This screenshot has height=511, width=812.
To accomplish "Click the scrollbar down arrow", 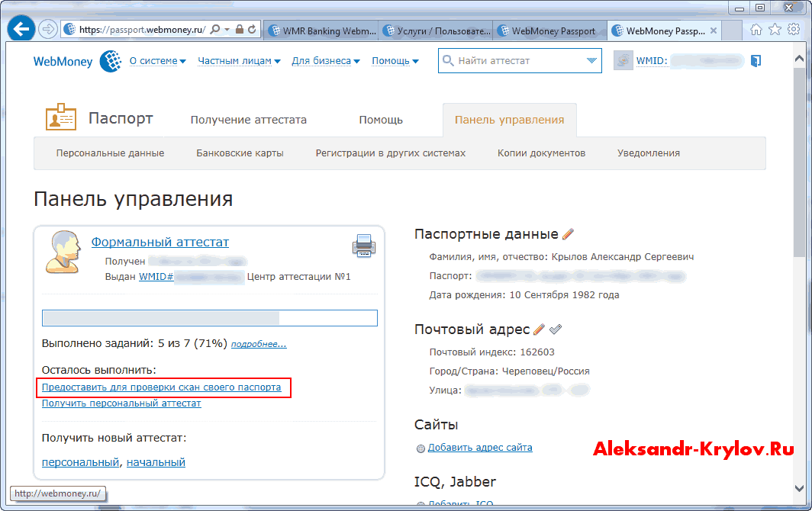I will [x=799, y=488].
